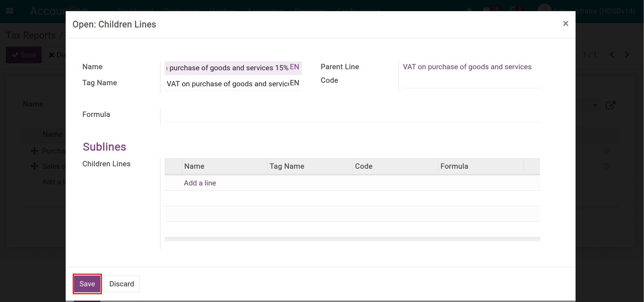
Task: Click the Children Lines label
Action: [106, 164]
